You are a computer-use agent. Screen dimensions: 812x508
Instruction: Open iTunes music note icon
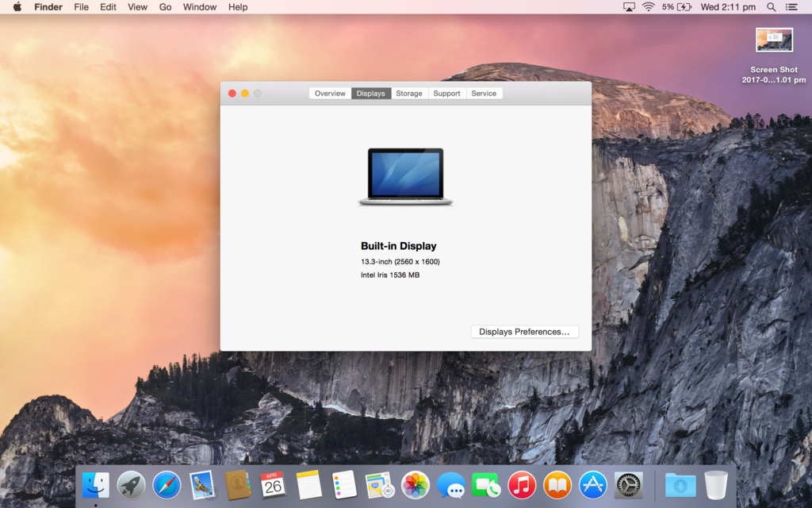click(x=522, y=486)
